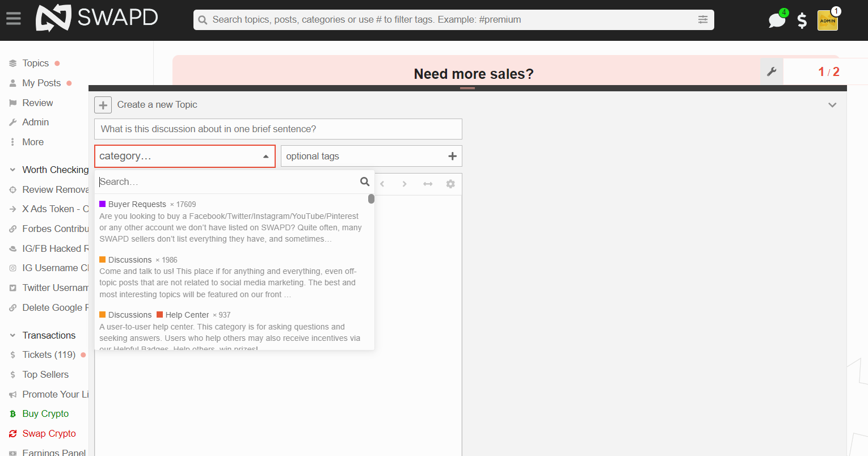
Task: Click the purple Buyer Requests color square
Action: point(103,204)
